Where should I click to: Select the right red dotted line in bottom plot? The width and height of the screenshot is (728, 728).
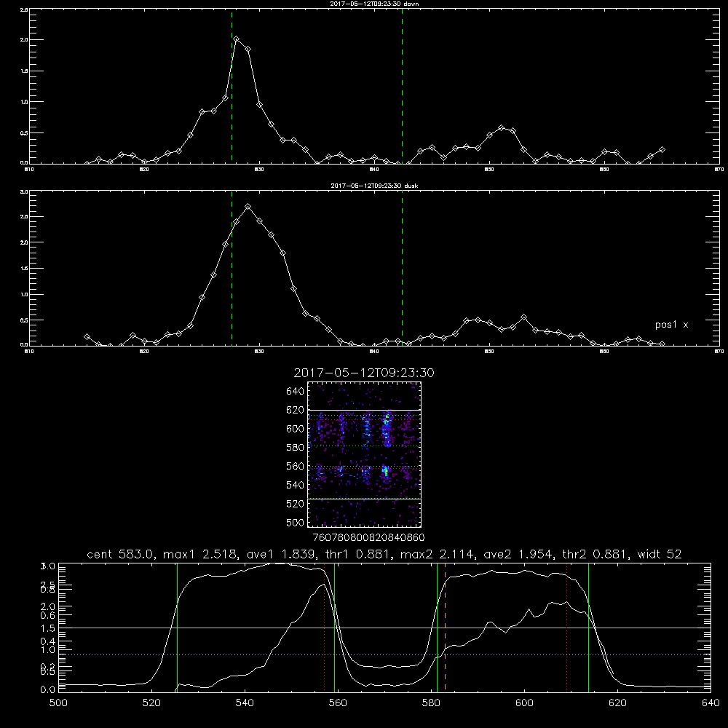coord(566,627)
